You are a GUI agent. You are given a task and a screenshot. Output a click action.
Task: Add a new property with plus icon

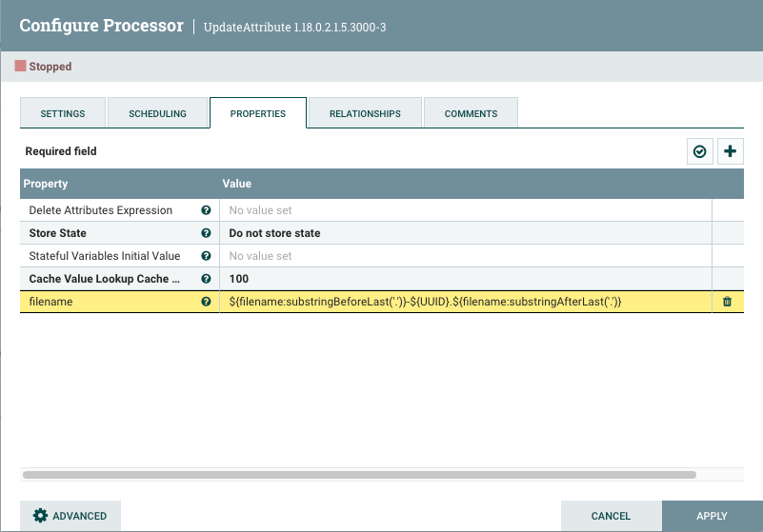pos(731,151)
